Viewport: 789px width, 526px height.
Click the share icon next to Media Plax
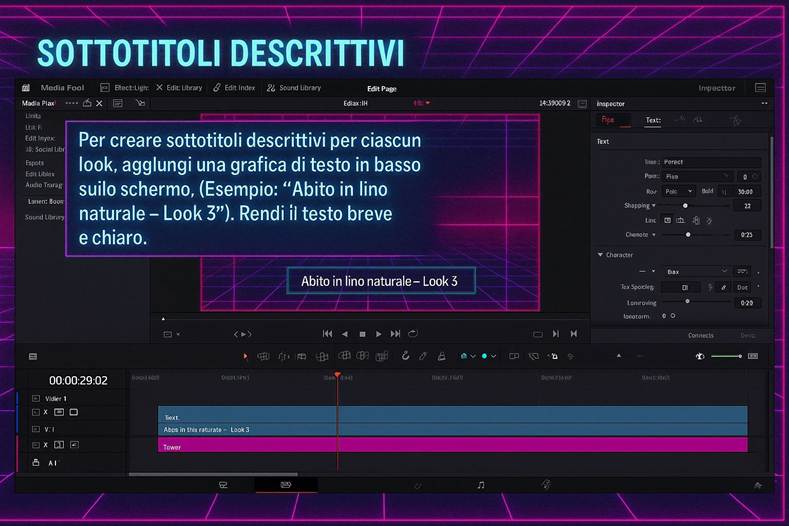[x=87, y=103]
